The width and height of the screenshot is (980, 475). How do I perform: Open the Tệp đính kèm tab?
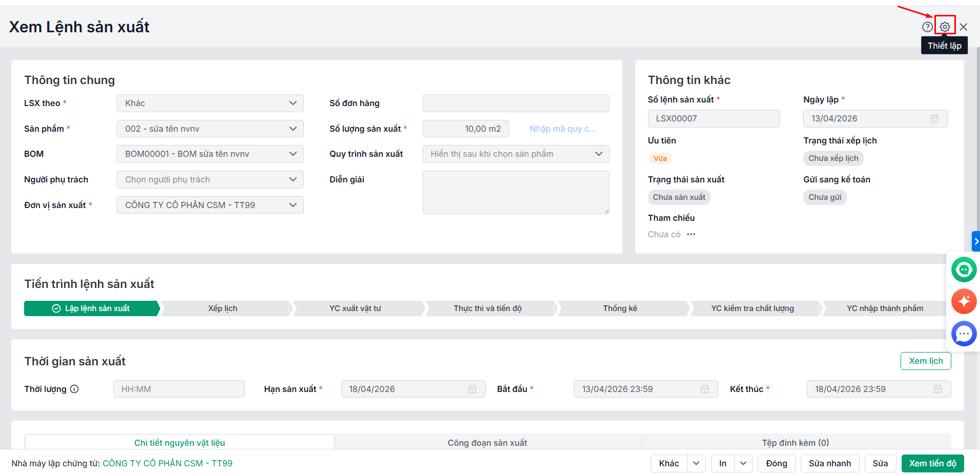point(795,443)
